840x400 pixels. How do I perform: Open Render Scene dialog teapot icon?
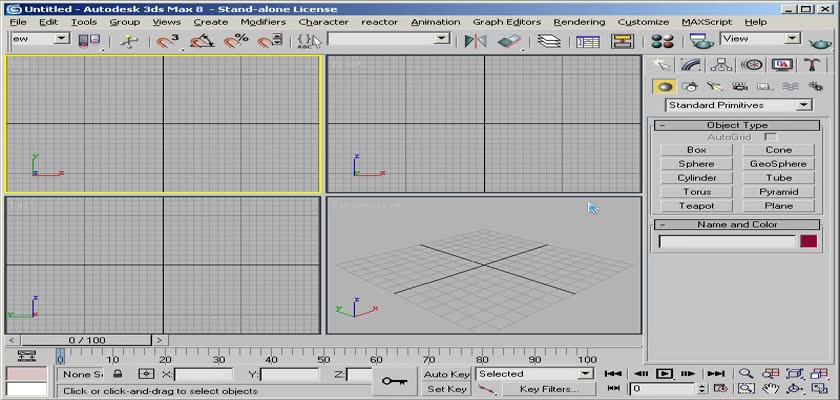(x=702, y=41)
